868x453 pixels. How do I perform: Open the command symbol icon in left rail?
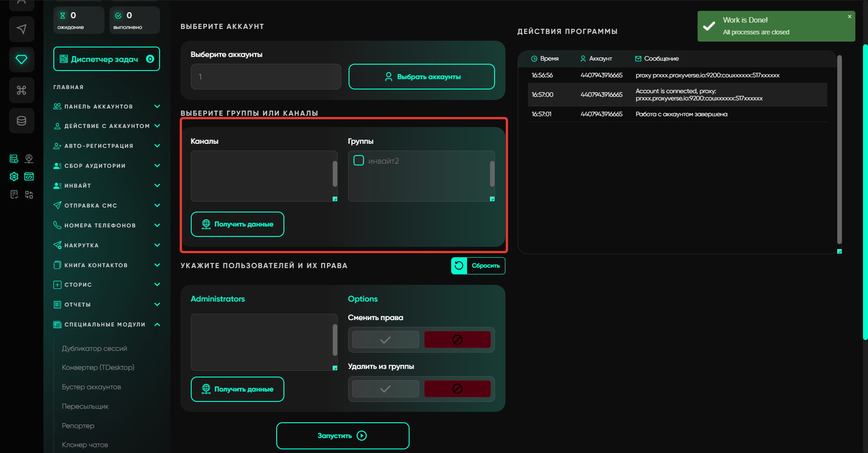pos(21,90)
